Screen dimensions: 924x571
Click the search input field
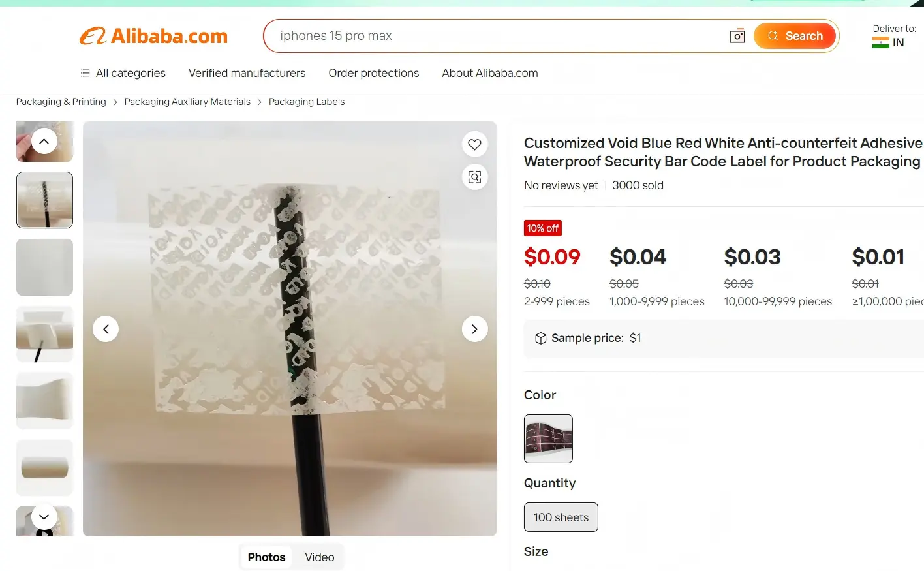coord(499,36)
